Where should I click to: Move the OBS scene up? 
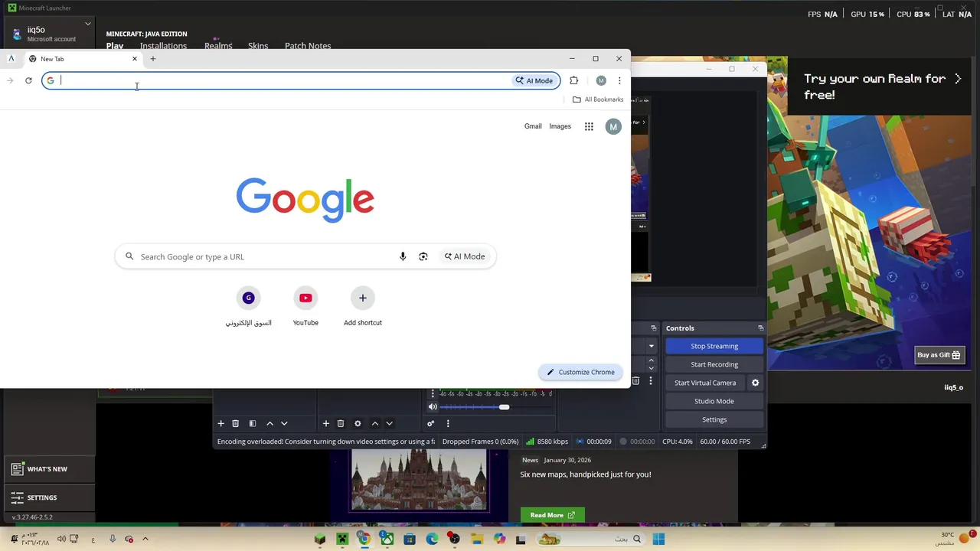point(269,423)
